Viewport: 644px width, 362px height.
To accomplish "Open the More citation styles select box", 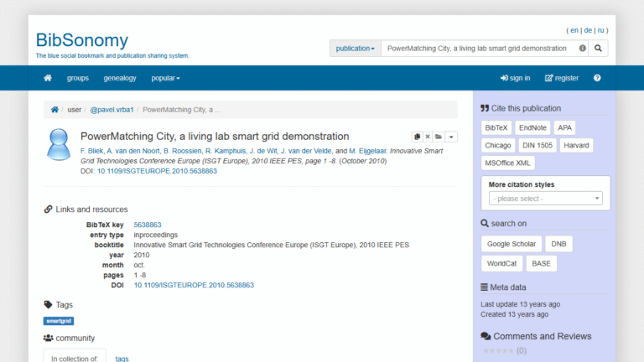I will [545, 199].
